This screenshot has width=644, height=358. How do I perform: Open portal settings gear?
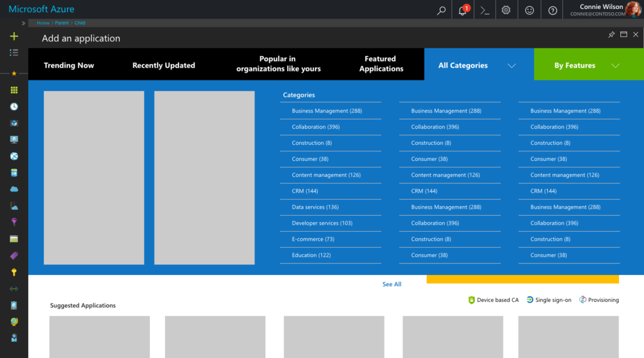click(x=506, y=10)
